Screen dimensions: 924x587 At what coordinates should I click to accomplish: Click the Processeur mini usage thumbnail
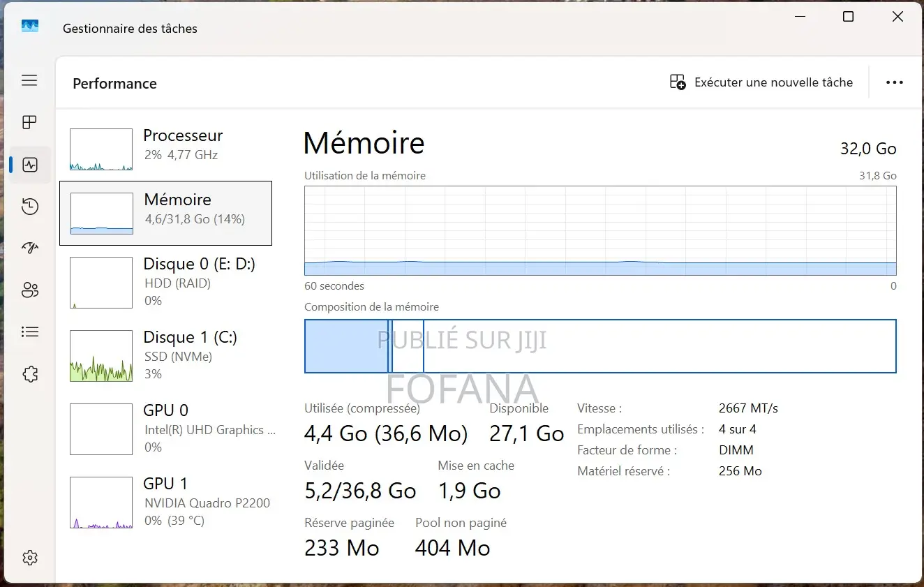(x=100, y=149)
